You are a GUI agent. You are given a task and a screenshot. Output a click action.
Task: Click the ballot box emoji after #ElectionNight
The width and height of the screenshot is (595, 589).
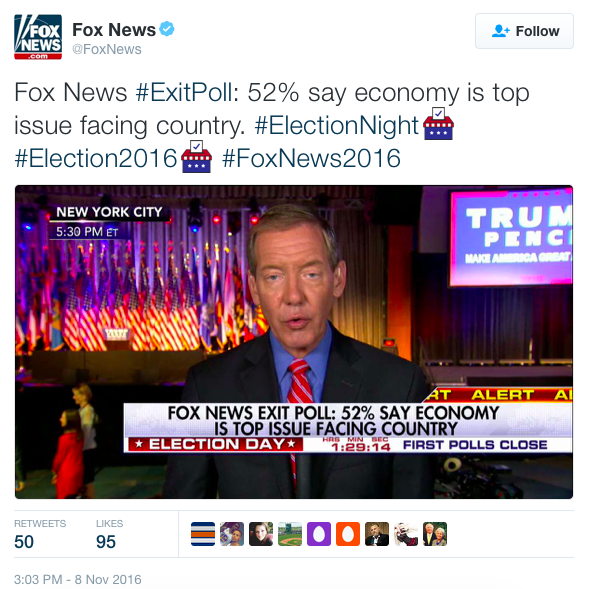[x=438, y=124]
